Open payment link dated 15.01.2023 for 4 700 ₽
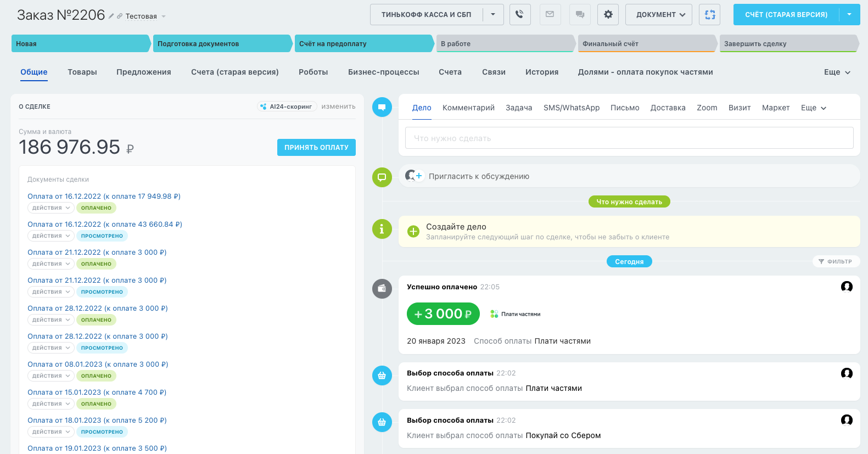 click(97, 393)
